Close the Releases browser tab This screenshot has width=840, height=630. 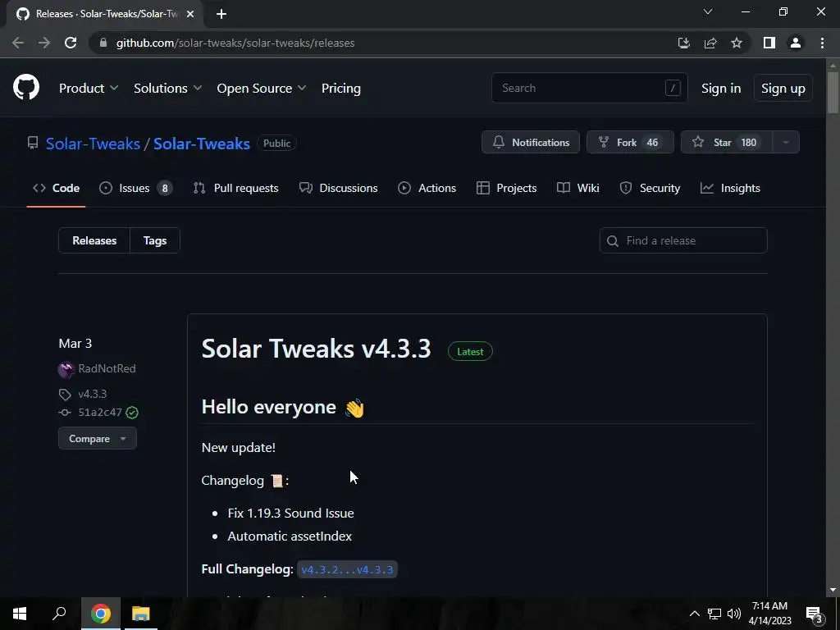point(190,14)
